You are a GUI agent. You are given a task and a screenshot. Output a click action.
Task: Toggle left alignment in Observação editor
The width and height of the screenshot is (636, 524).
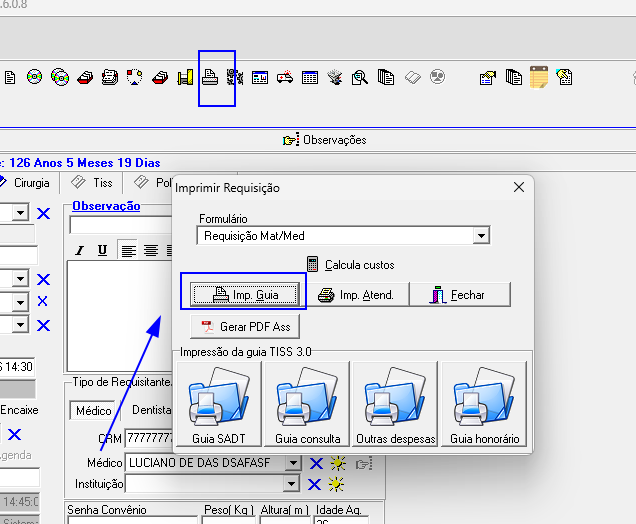pos(129,250)
